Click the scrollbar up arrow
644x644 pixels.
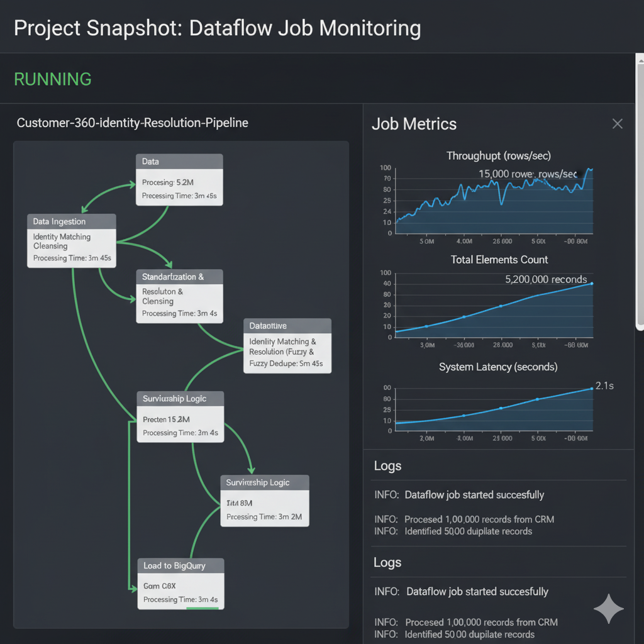pyautogui.click(x=640, y=59)
